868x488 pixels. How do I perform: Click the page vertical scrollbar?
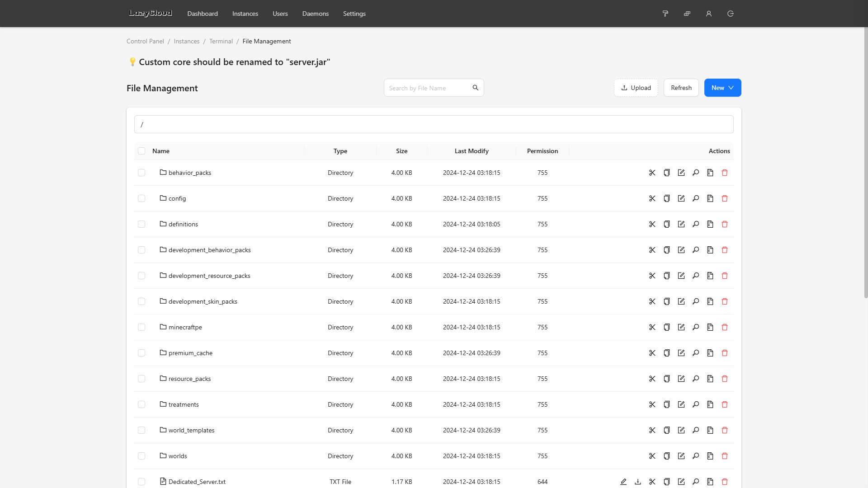tap(866, 163)
